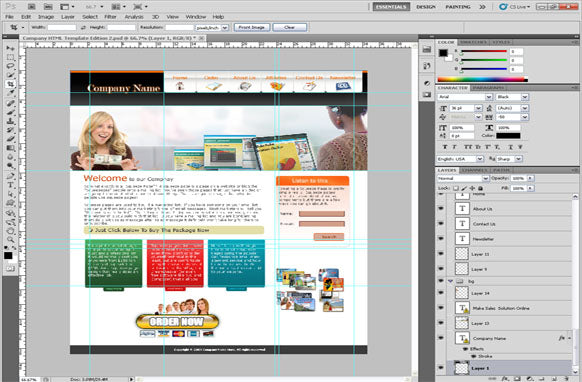This screenshot has height=382, width=582.
Task: Switch to the Swatches tab
Action: (x=473, y=42)
